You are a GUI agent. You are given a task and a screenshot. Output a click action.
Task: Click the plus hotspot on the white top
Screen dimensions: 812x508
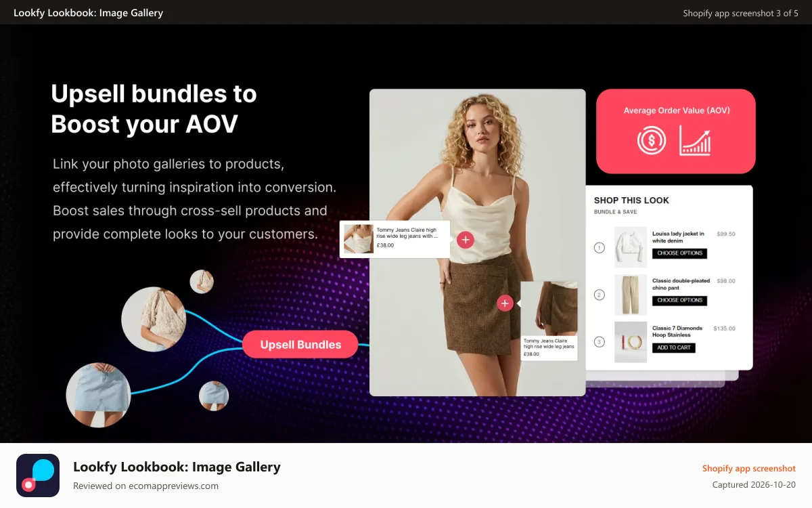coord(466,240)
